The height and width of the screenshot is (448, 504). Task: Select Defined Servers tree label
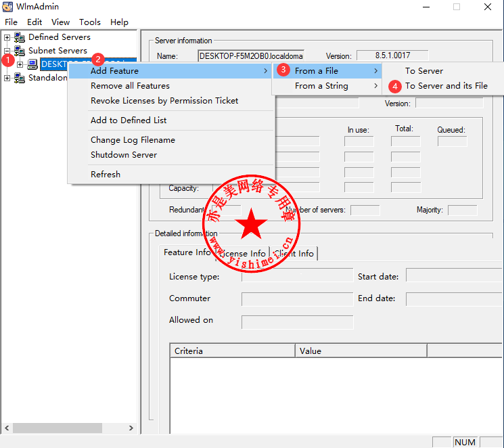[60, 37]
